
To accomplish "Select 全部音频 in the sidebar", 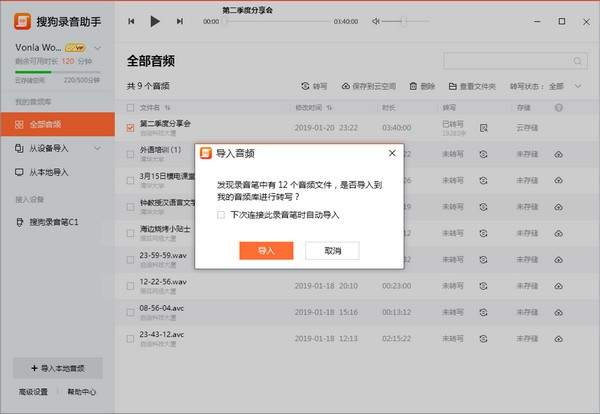I will 57,124.
